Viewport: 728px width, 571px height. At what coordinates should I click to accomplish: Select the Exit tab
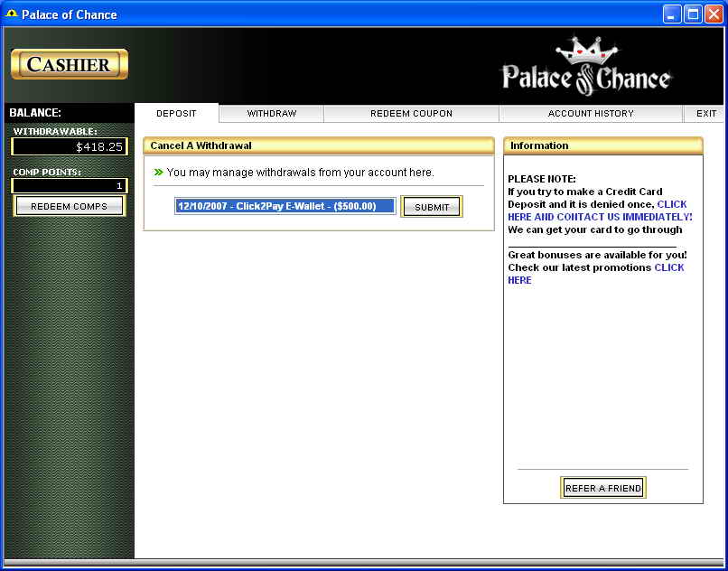(706, 114)
